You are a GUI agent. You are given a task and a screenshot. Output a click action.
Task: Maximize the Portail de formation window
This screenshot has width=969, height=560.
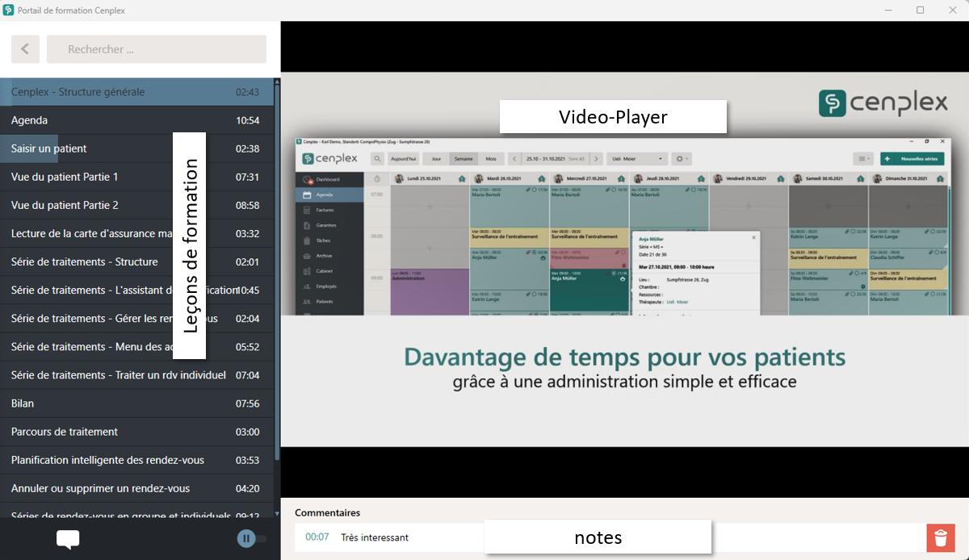pos(920,10)
